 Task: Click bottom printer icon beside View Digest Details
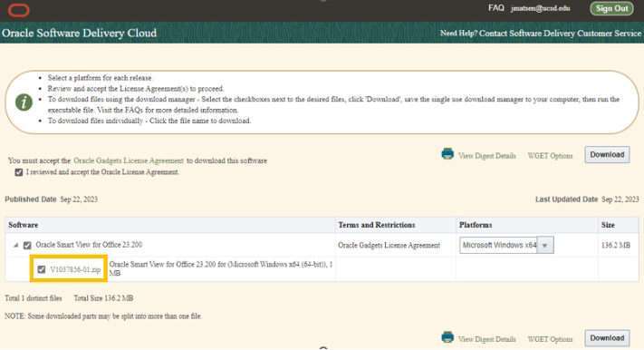click(447, 337)
